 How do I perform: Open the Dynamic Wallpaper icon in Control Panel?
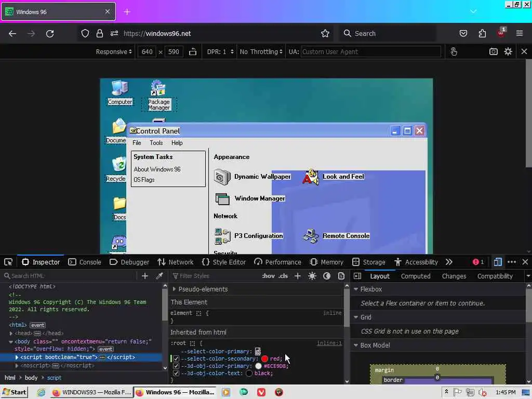[222, 177]
